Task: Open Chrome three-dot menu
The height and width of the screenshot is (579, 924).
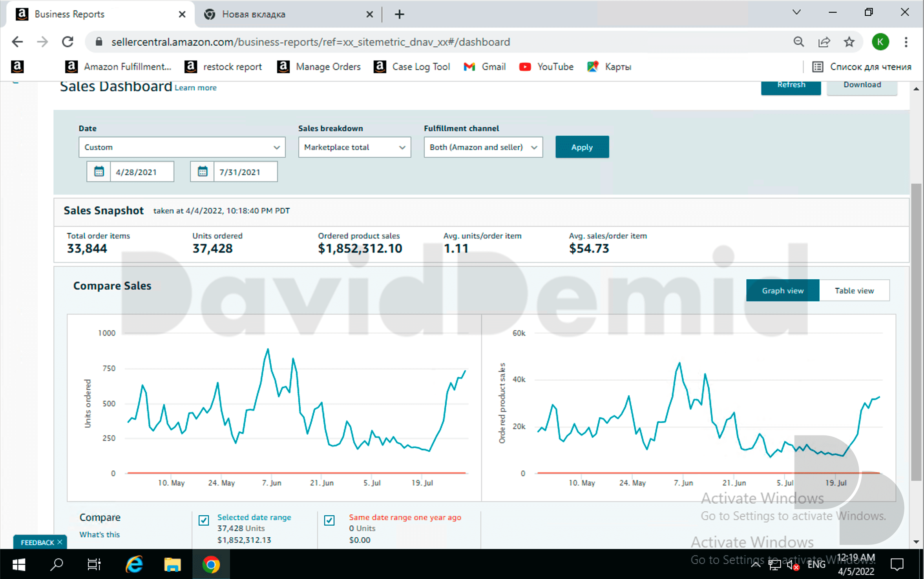Action: [x=906, y=42]
